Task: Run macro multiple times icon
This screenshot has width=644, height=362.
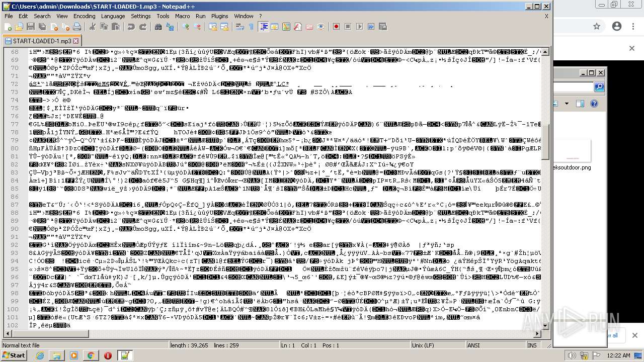Action: [371, 27]
